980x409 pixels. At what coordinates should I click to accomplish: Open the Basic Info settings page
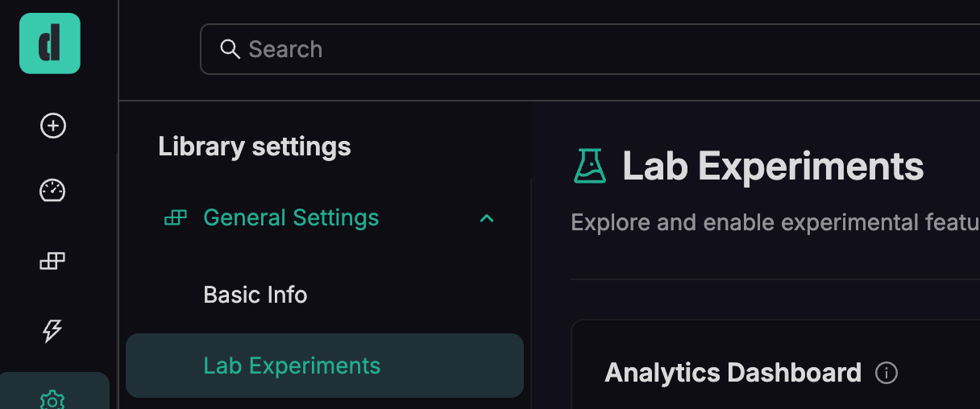pos(255,295)
